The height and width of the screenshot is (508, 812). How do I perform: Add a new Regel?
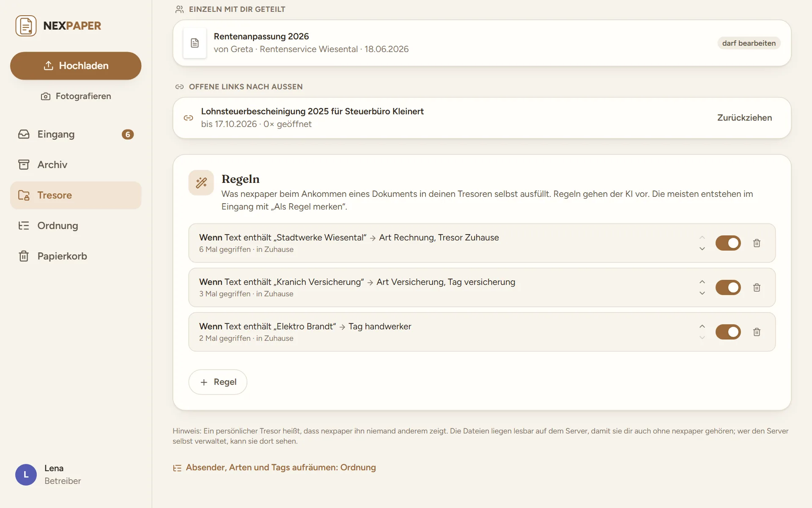tap(218, 382)
